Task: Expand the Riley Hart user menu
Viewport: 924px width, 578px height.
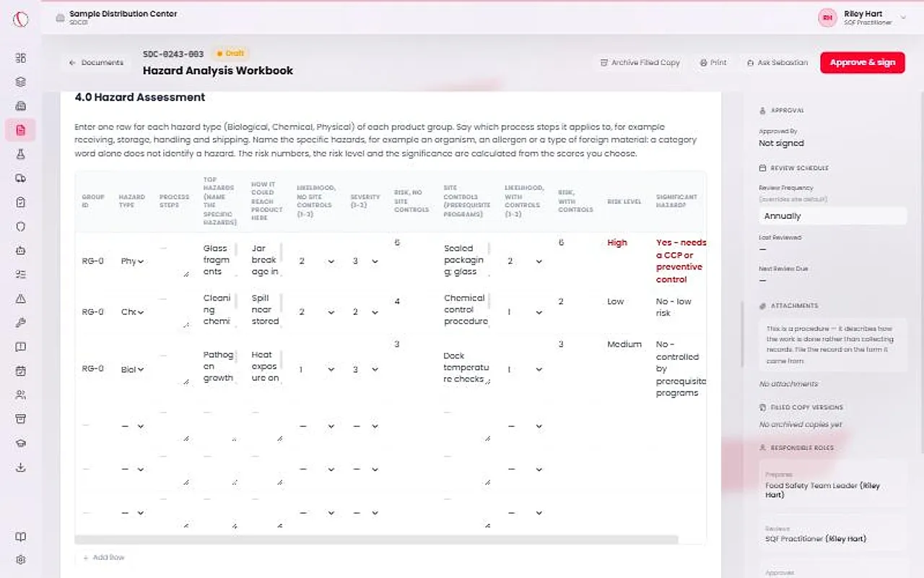Action: click(863, 18)
